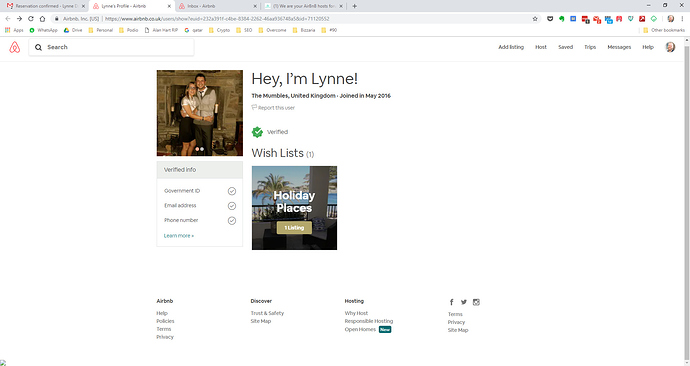
Task: Click the Airbnb logo home icon
Action: pos(15,47)
